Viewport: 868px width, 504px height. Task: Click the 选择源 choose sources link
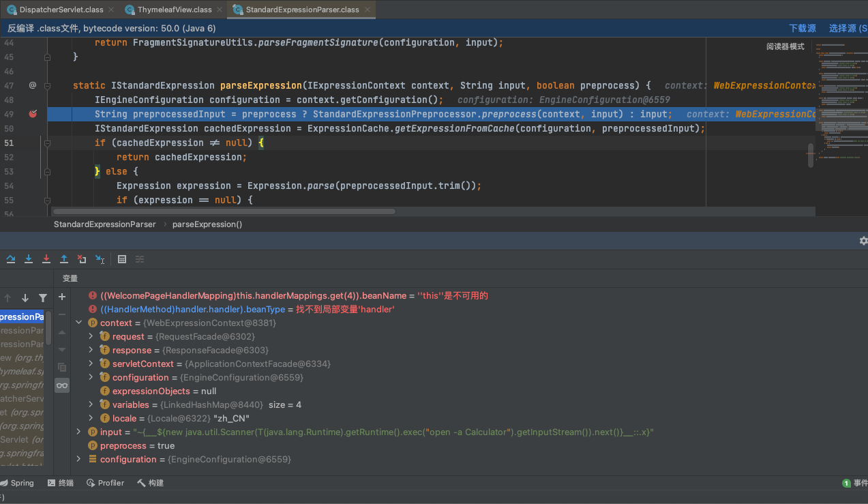(x=848, y=28)
